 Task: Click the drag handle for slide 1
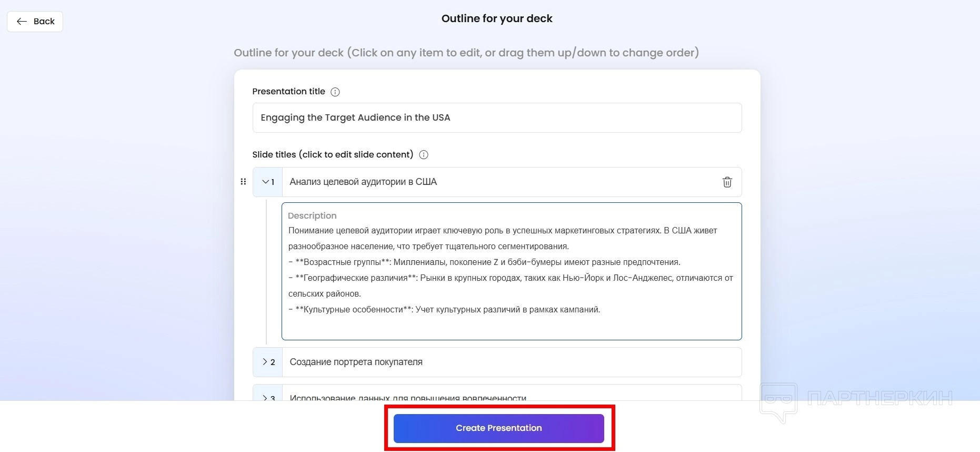pyautogui.click(x=243, y=182)
